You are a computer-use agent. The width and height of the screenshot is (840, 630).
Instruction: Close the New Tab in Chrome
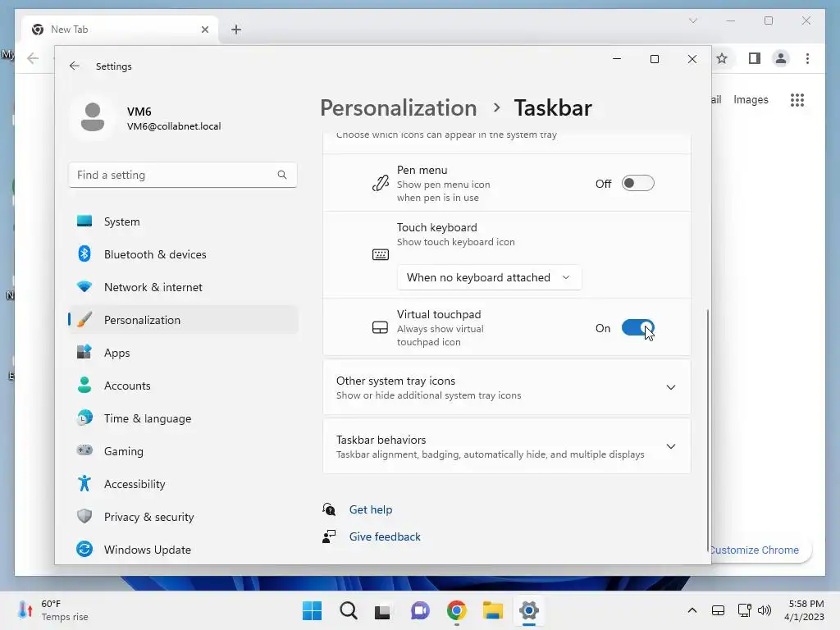click(204, 30)
